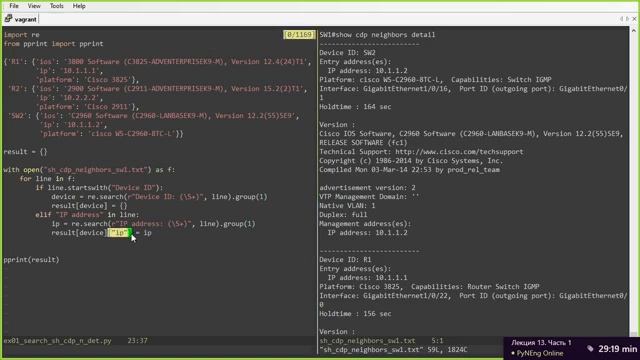Click the 'ip = re.search' line
640x360 pixels.
point(153,223)
